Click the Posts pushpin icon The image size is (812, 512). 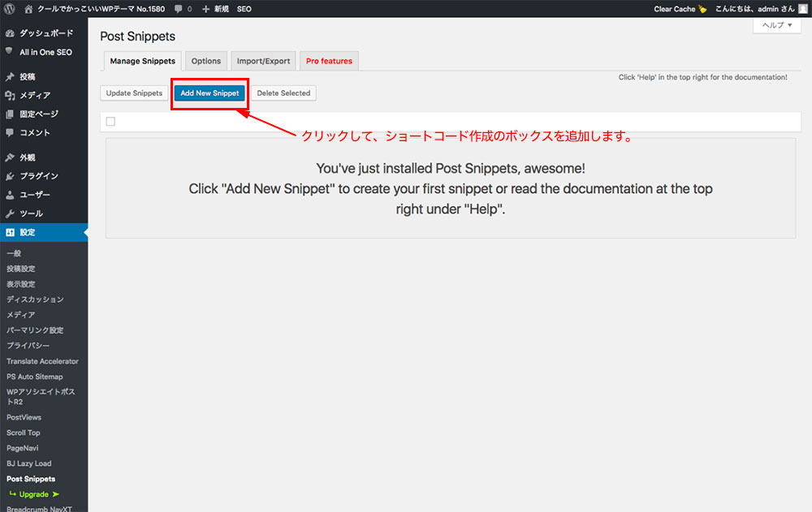point(10,76)
